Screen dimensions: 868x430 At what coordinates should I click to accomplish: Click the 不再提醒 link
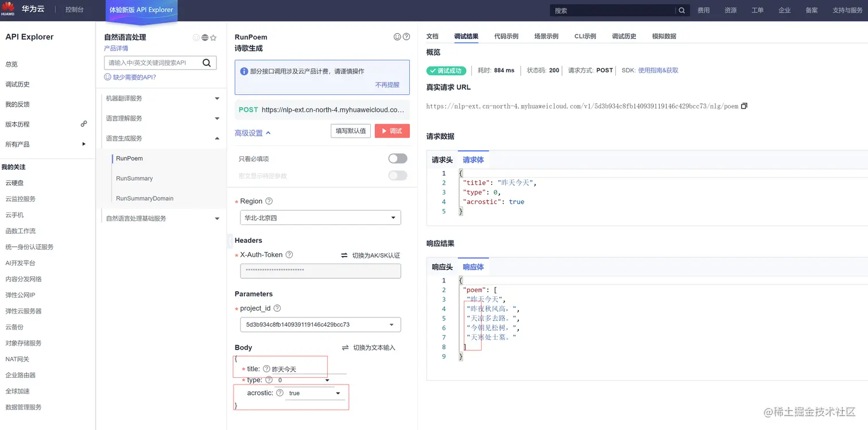387,84
